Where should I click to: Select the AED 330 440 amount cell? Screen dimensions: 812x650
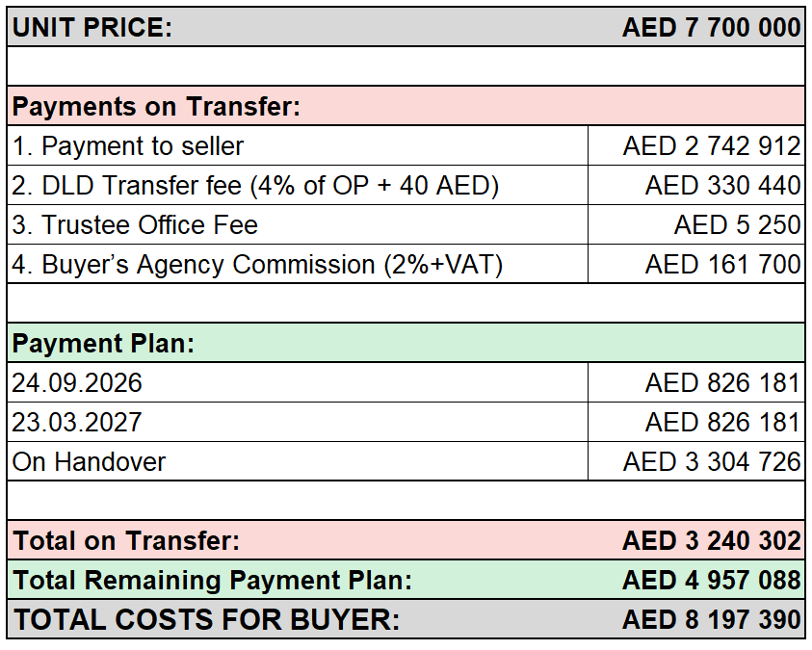(696, 185)
